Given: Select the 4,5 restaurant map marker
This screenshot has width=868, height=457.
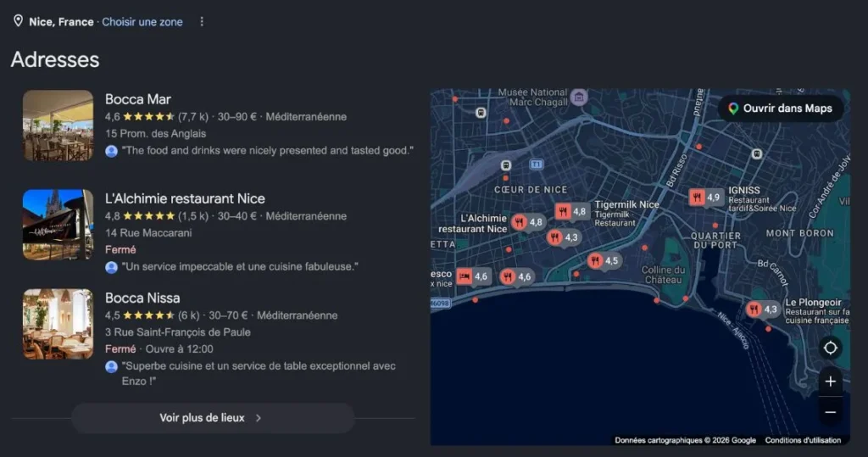Looking at the screenshot, I should 604,261.
